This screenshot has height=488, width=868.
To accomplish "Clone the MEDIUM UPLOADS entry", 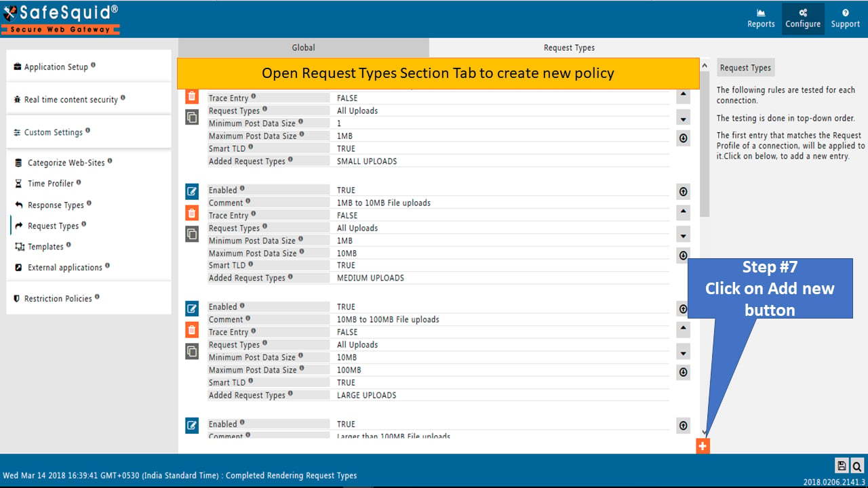I will (x=192, y=234).
